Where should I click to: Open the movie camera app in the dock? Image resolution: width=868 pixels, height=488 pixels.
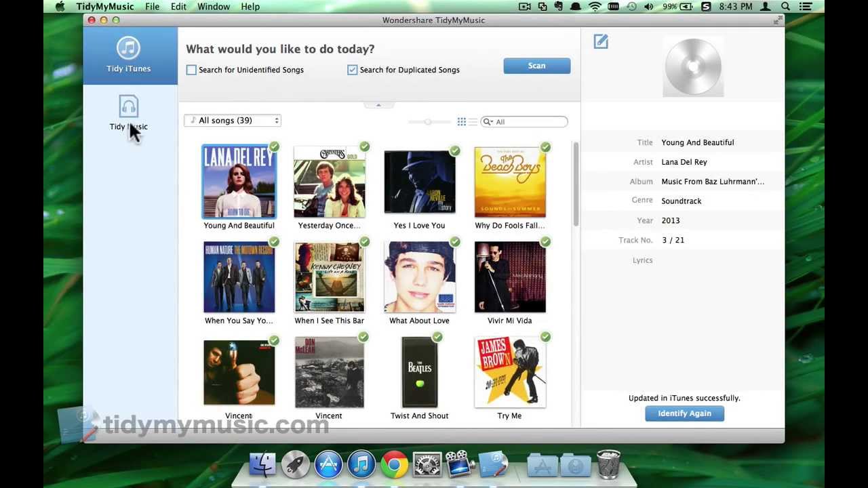tap(460, 465)
